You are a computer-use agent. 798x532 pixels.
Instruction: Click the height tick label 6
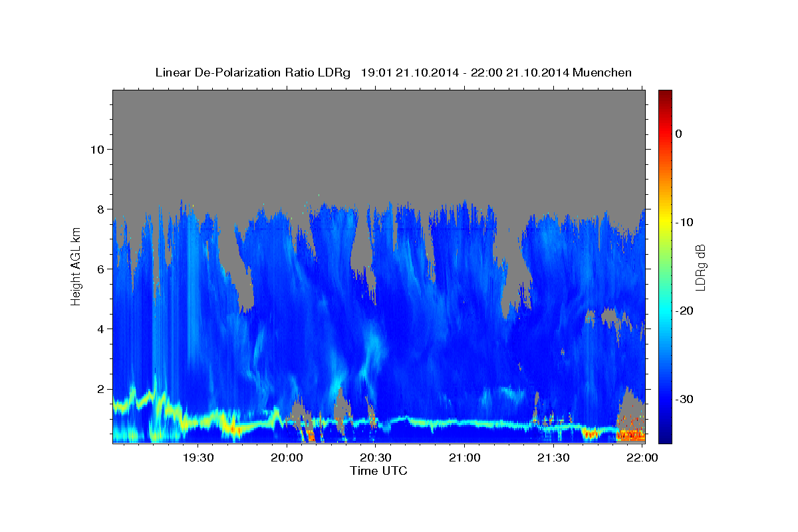tap(100, 269)
